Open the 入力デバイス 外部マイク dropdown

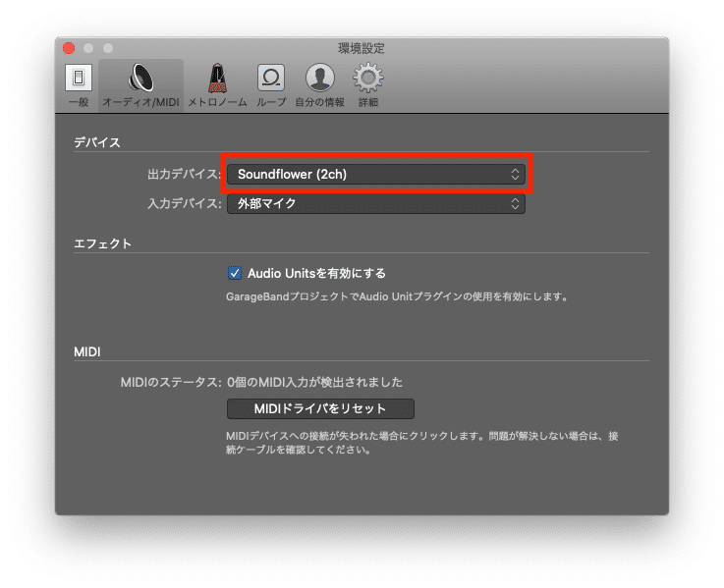(x=376, y=203)
